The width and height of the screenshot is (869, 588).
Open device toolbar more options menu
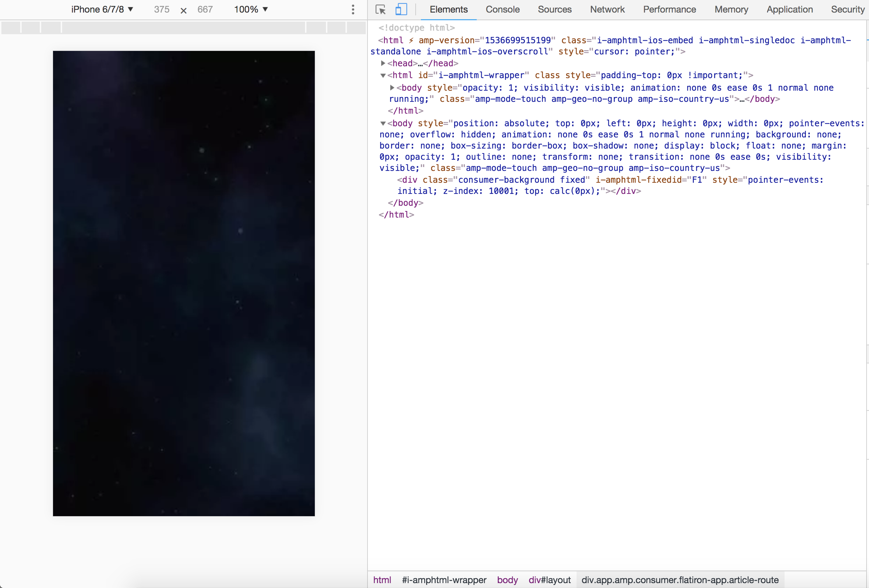click(x=352, y=10)
